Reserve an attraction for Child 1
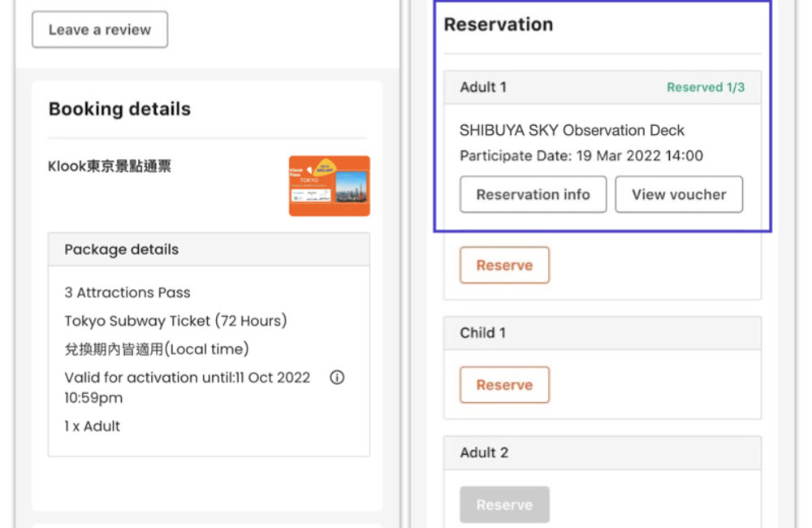 click(504, 385)
